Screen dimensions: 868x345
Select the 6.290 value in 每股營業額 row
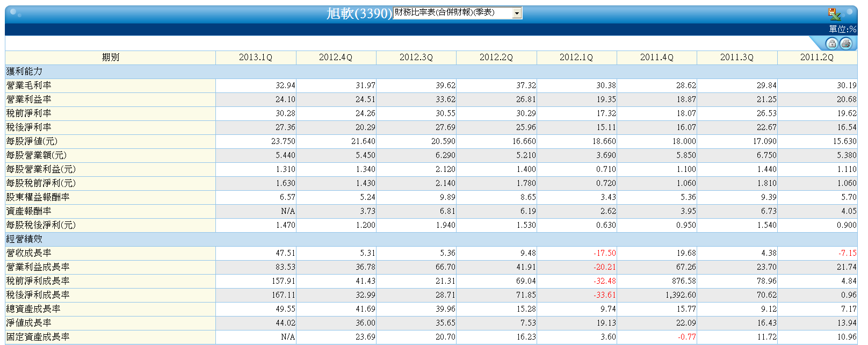446,155
